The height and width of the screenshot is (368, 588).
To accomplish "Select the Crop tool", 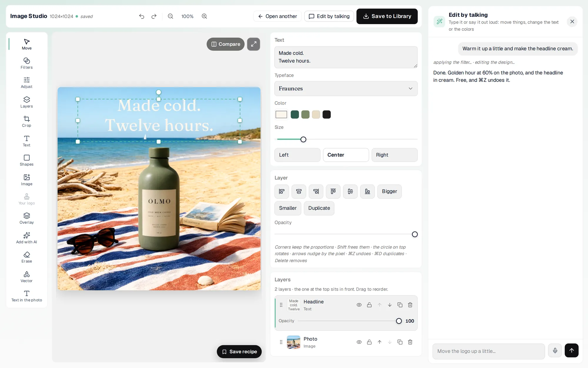I will pyautogui.click(x=26, y=122).
